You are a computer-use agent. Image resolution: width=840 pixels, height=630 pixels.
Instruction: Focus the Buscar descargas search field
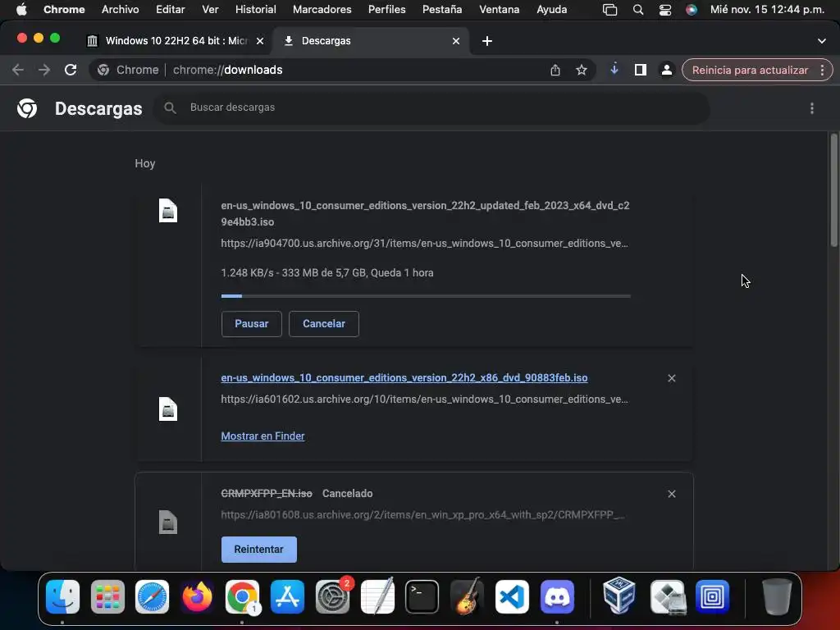(431, 108)
